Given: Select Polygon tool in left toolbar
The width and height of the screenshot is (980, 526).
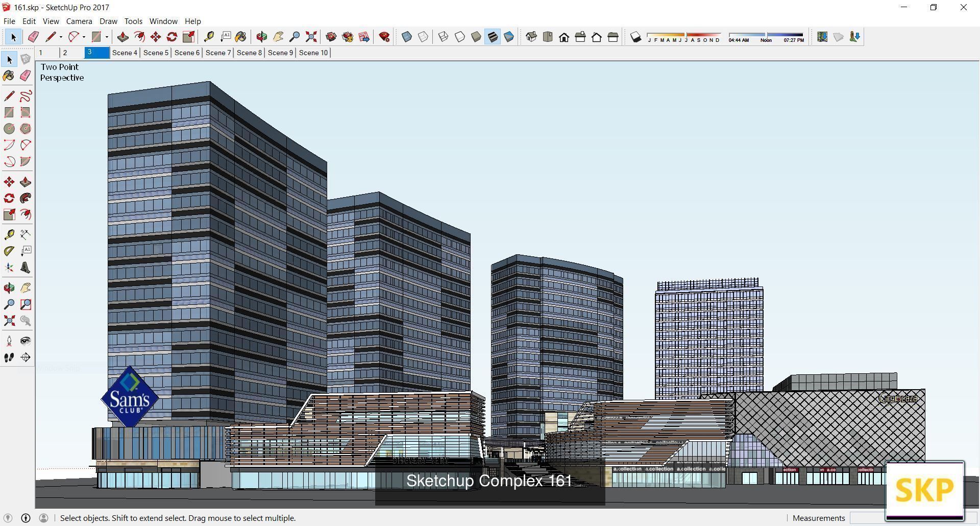Looking at the screenshot, I should (26, 129).
